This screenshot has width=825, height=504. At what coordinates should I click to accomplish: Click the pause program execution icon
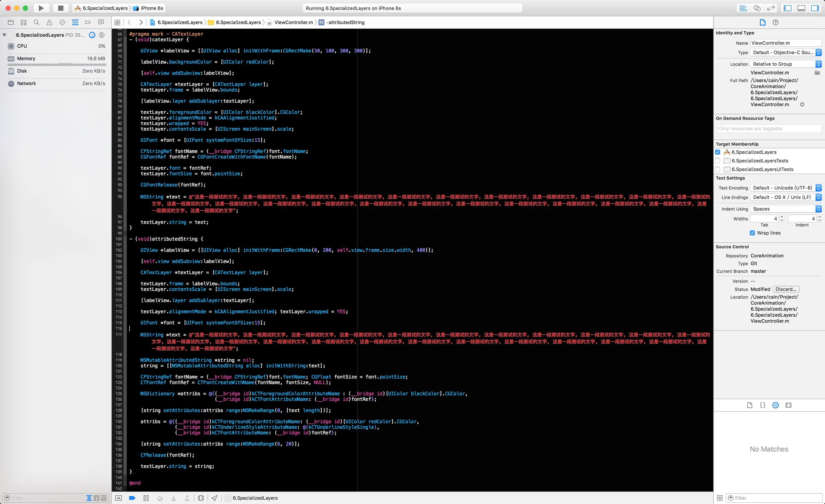(146, 498)
